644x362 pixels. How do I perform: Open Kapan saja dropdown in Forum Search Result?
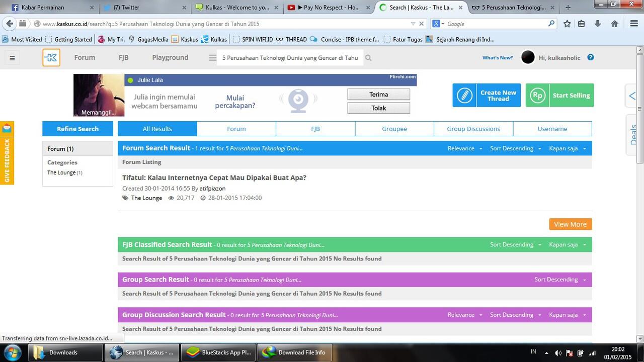568,148
